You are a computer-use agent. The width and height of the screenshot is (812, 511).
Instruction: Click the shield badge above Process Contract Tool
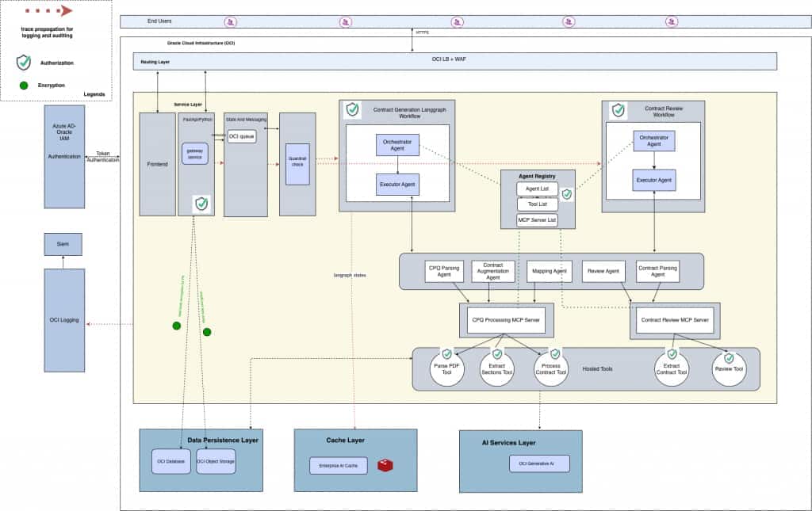(x=555, y=354)
